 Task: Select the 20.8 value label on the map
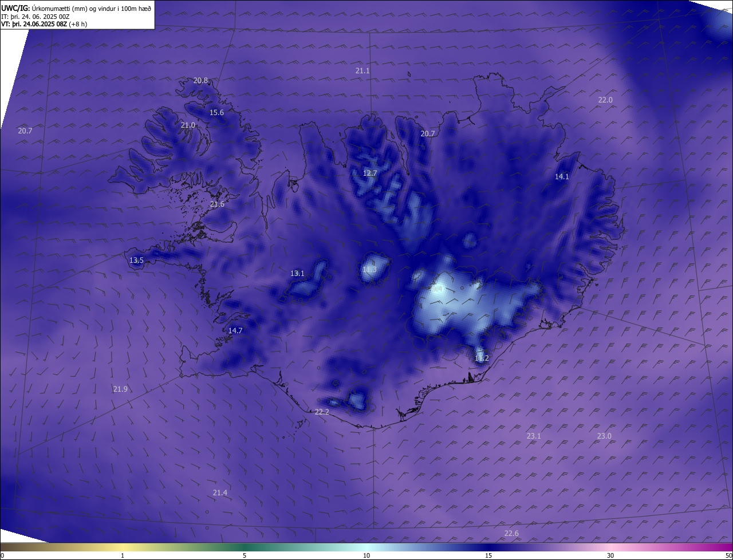click(200, 81)
